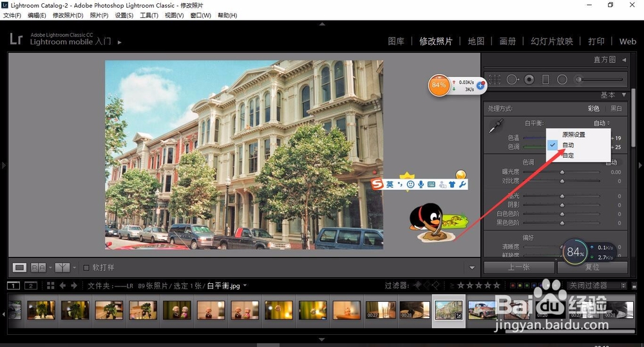Expand the 直方图 panel

click(623, 60)
